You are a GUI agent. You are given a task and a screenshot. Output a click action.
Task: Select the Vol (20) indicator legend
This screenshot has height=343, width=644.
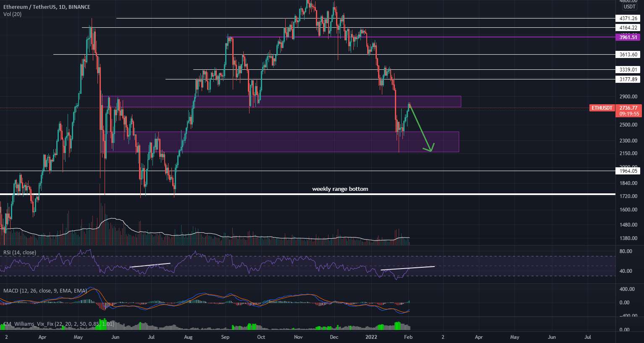(x=12, y=14)
